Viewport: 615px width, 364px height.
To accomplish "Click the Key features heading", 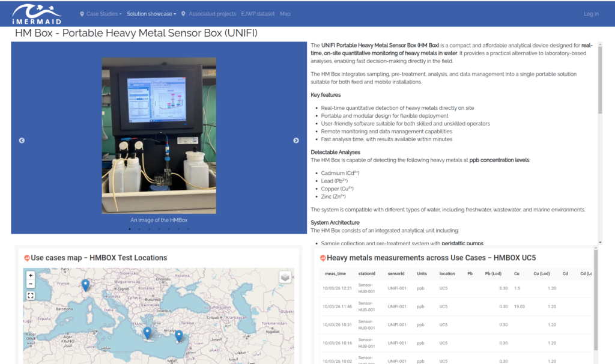I will tap(326, 95).
